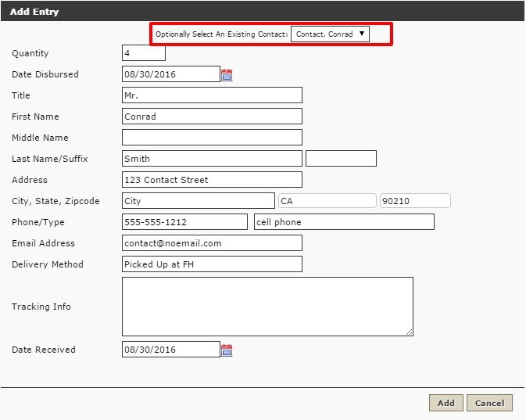Click the empty Suffix field
Screen dimensions: 526x420
point(342,159)
